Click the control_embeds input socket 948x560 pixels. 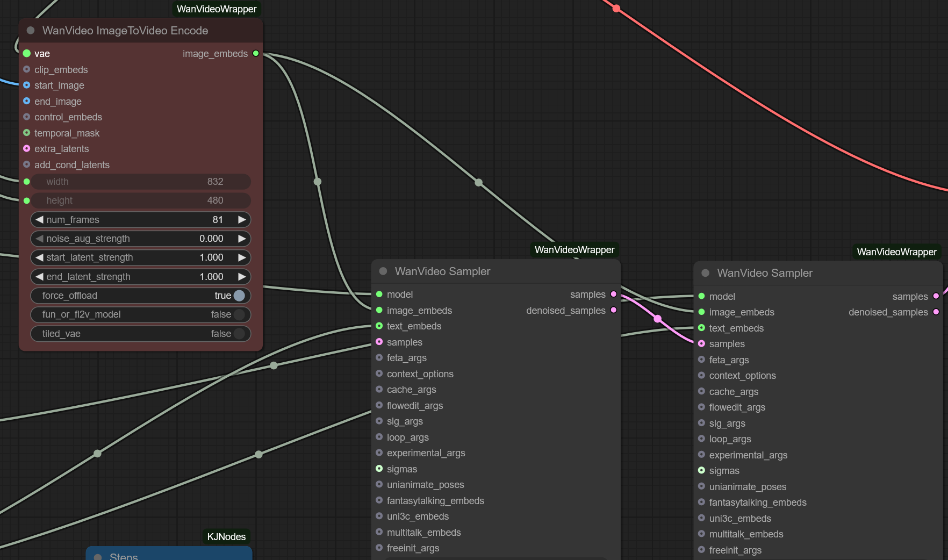[x=27, y=117]
